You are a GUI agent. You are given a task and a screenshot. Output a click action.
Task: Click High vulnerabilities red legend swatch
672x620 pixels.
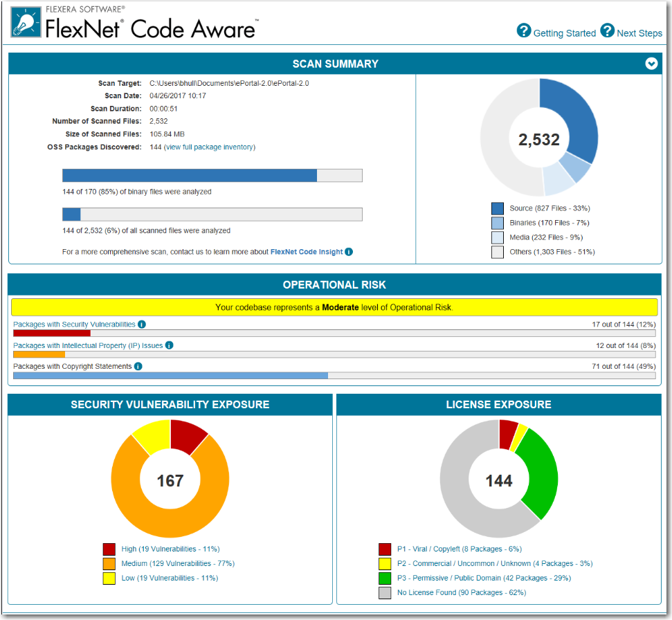point(109,549)
